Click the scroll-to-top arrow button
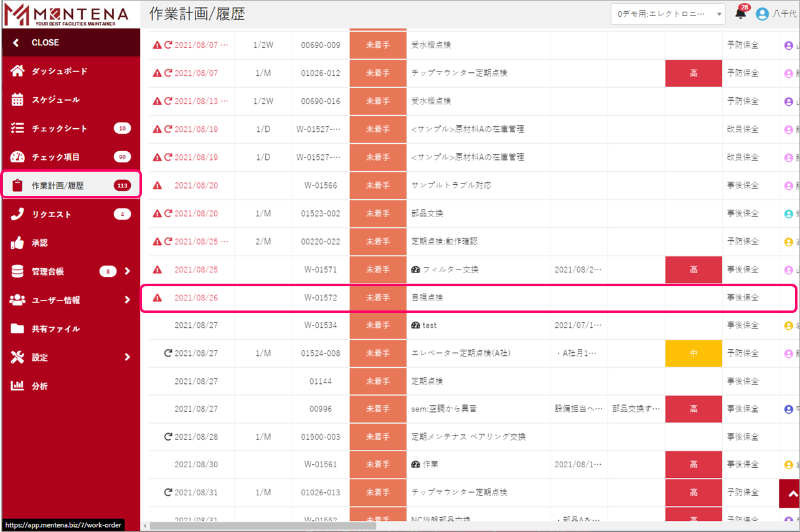 (x=789, y=493)
